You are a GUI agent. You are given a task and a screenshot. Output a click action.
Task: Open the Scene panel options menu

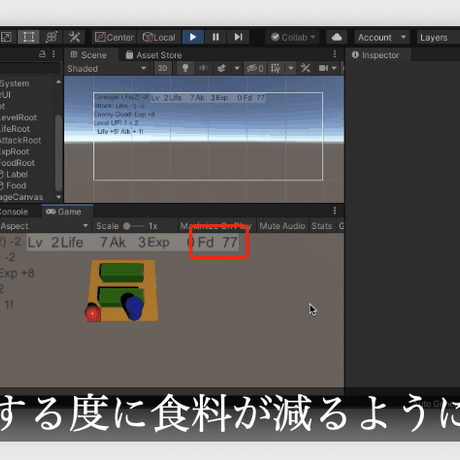point(335,54)
